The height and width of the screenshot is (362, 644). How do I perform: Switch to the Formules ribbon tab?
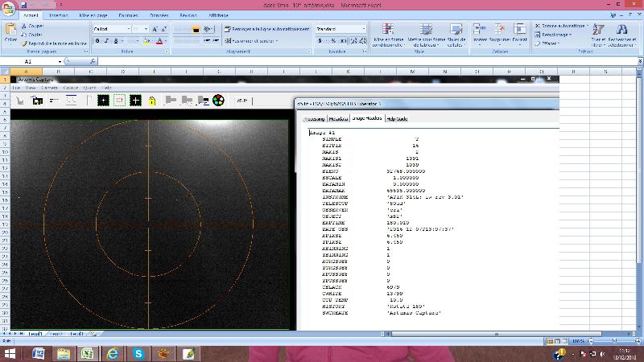coord(128,15)
